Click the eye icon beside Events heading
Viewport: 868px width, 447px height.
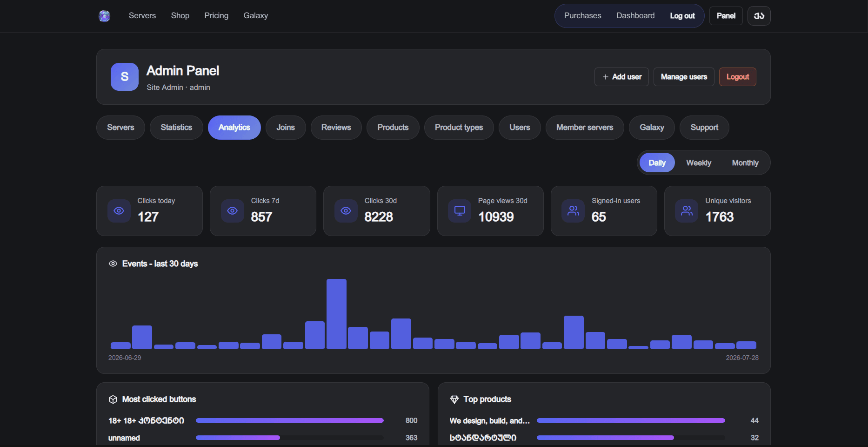pos(113,264)
